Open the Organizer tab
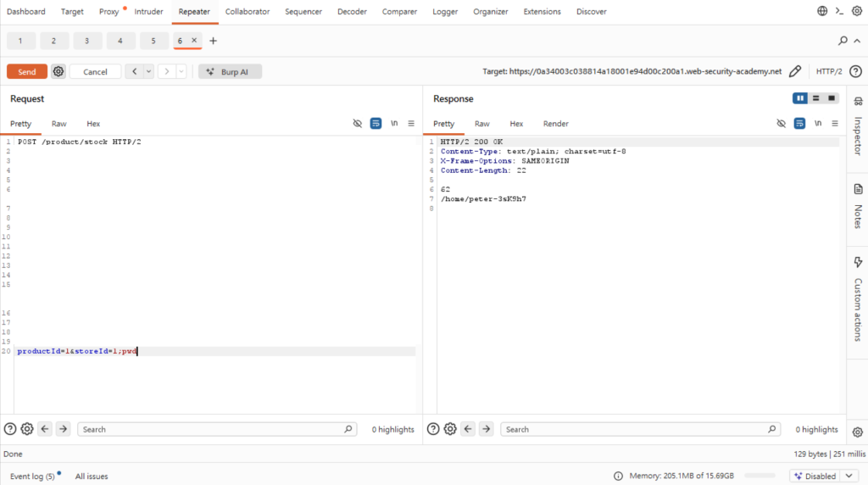The height and width of the screenshot is (485, 868). click(x=491, y=12)
